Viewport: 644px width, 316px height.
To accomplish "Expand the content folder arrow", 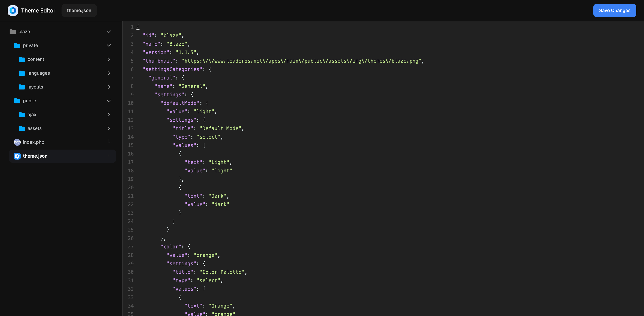I will point(109,59).
